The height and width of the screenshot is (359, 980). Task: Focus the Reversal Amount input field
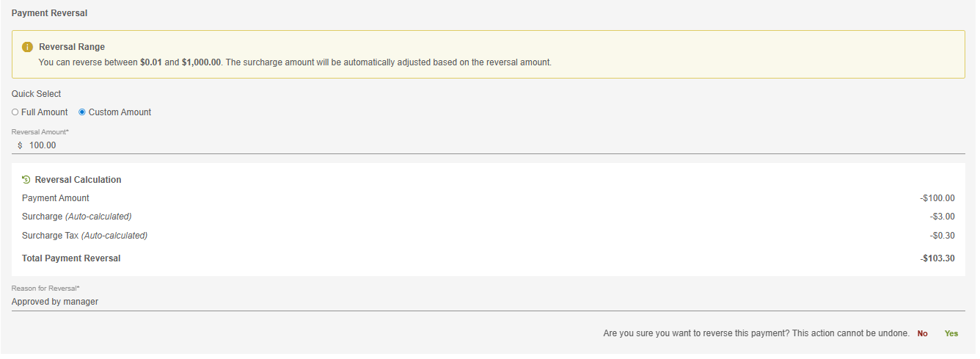click(440, 145)
